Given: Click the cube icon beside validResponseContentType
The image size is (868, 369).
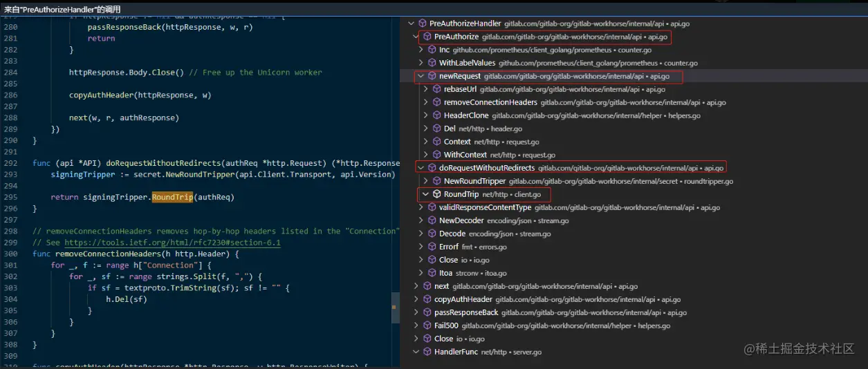Looking at the screenshot, I should tap(432, 207).
